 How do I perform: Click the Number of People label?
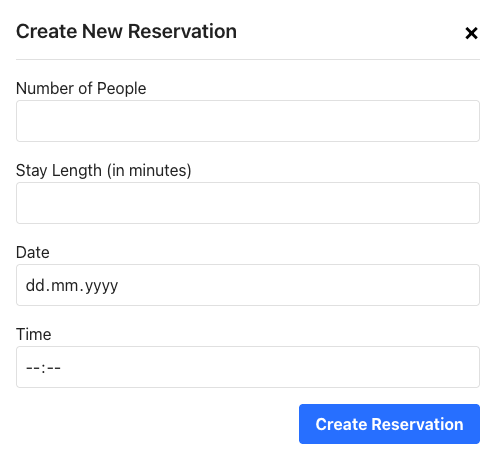tap(81, 89)
